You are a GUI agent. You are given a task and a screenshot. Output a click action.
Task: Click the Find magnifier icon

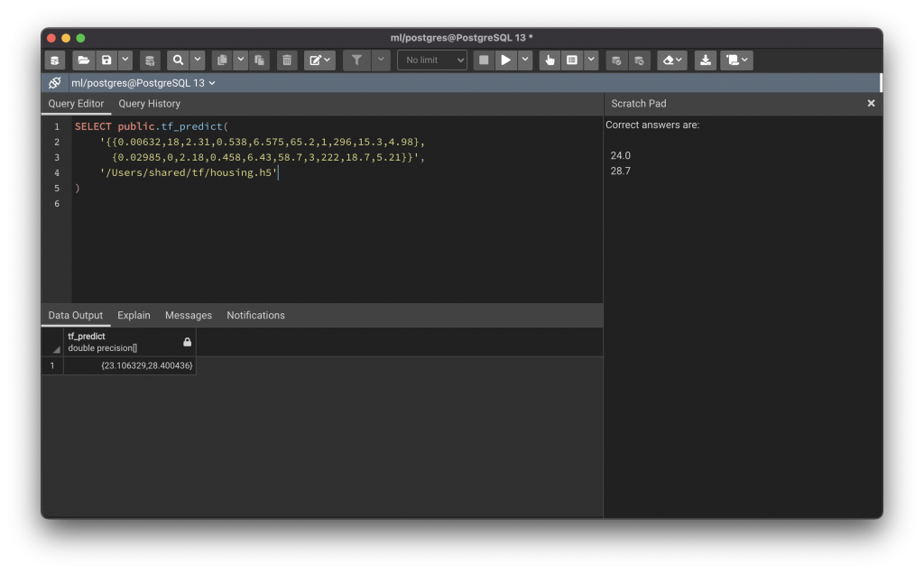tap(178, 60)
